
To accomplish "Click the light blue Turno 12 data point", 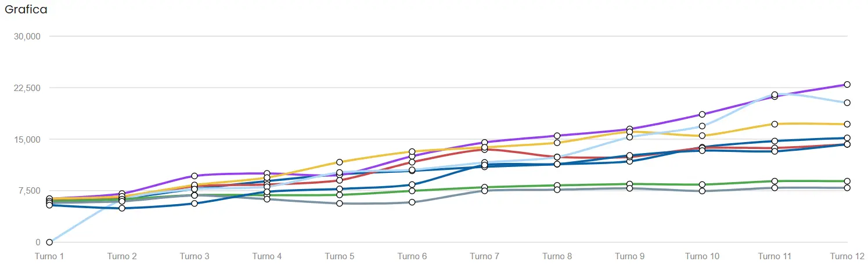I will [x=847, y=103].
